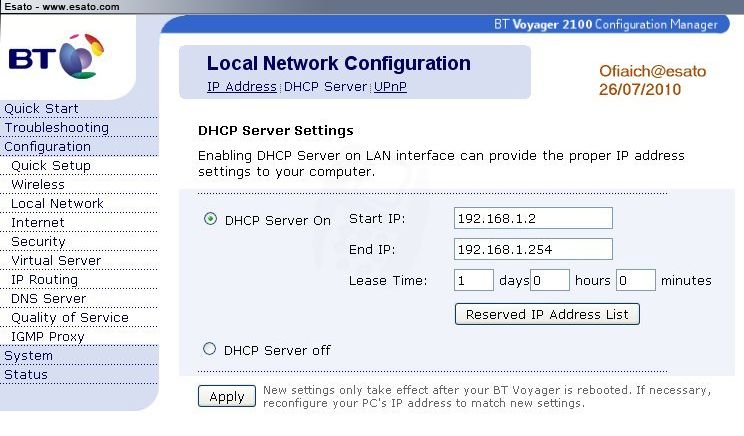Open Troubleshooting in the sidebar
The image size is (744, 436).
(56, 128)
